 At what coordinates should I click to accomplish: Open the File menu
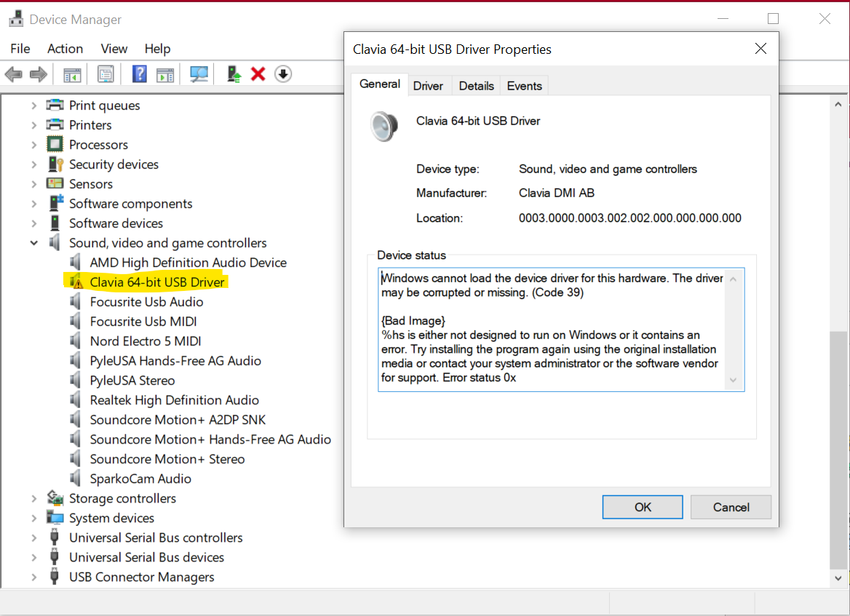[x=20, y=49]
